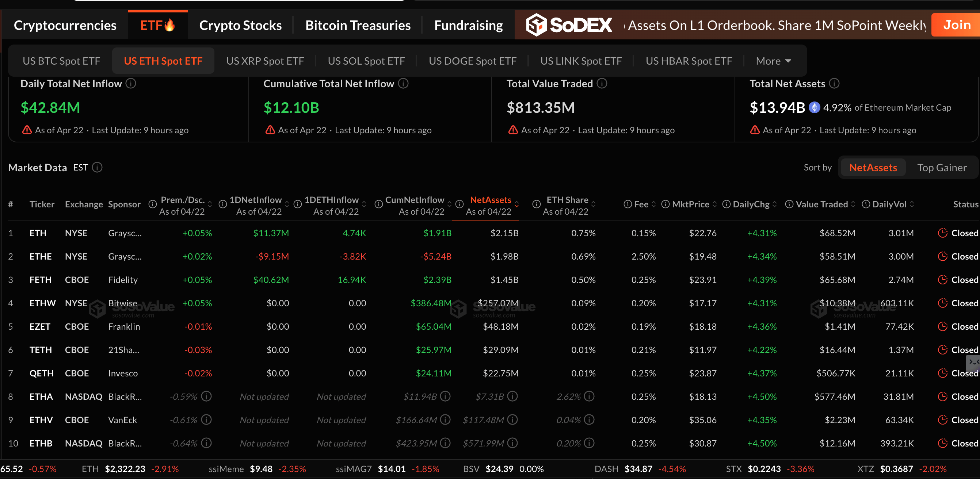Sort by 1DNetInflow column arrows

(x=287, y=204)
